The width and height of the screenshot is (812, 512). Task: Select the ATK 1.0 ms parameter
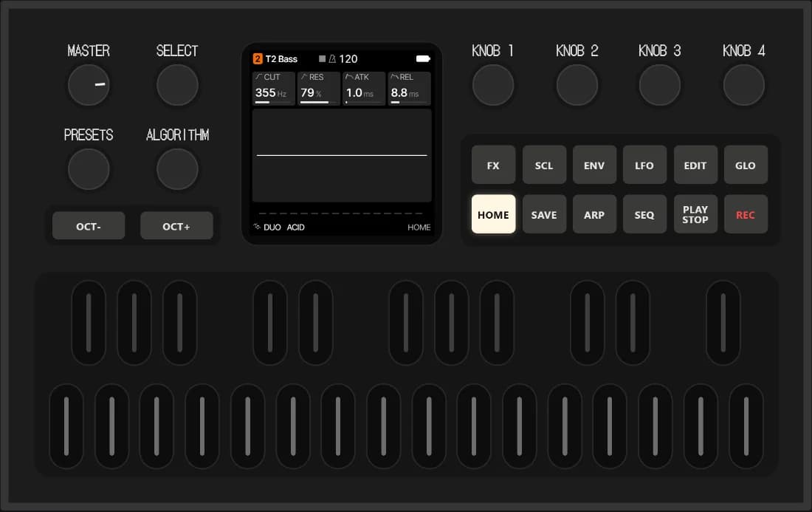(x=363, y=89)
